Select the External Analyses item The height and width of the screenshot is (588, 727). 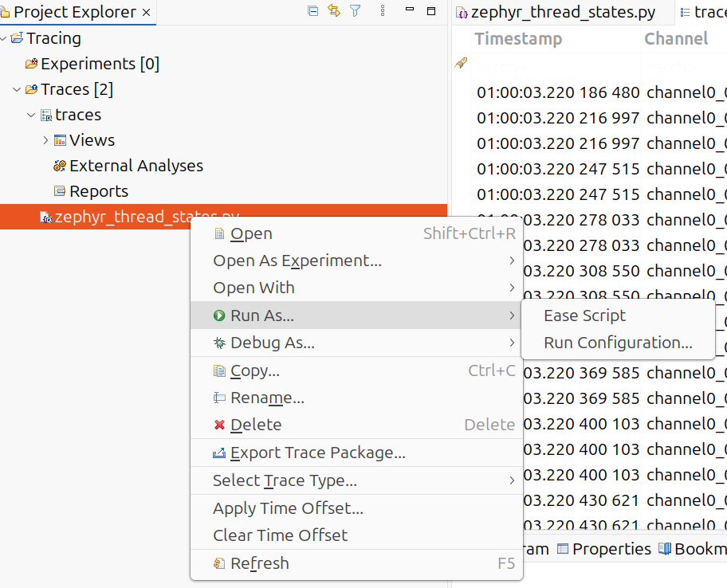coord(136,166)
